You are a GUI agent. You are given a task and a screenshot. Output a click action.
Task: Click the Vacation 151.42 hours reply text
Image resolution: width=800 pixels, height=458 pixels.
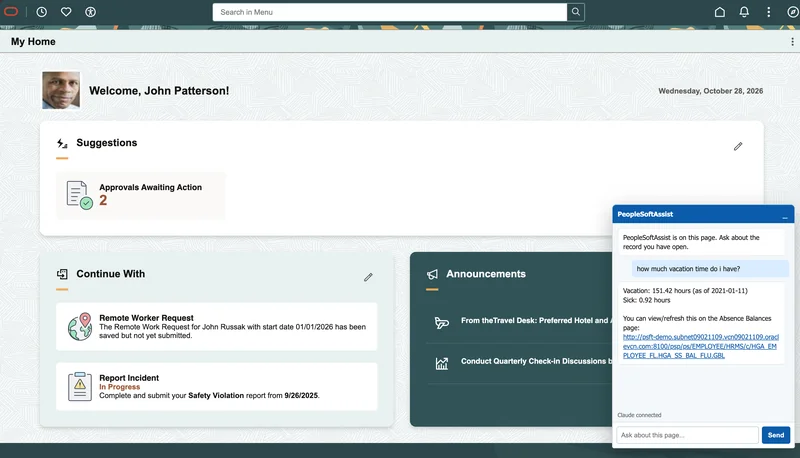pyautogui.click(x=685, y=291)
